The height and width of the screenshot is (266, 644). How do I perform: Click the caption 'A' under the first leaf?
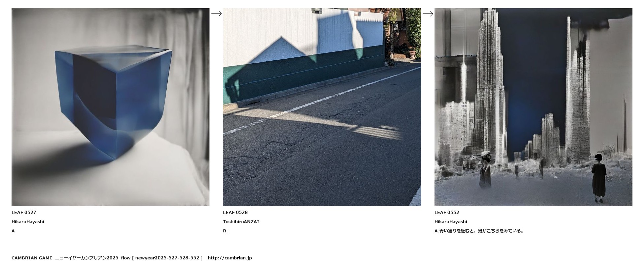click(13, 231)
